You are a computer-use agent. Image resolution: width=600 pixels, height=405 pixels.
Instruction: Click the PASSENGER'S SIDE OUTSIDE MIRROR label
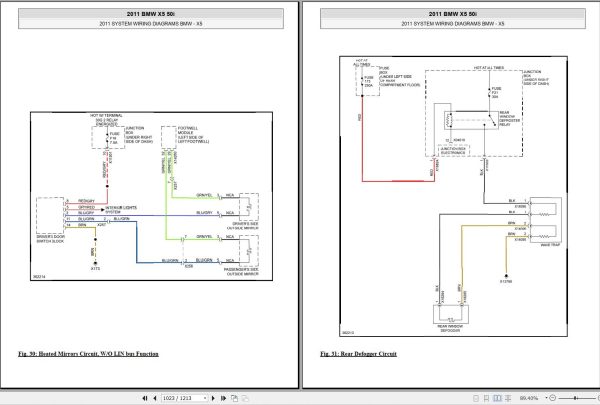tap(241, 272)
